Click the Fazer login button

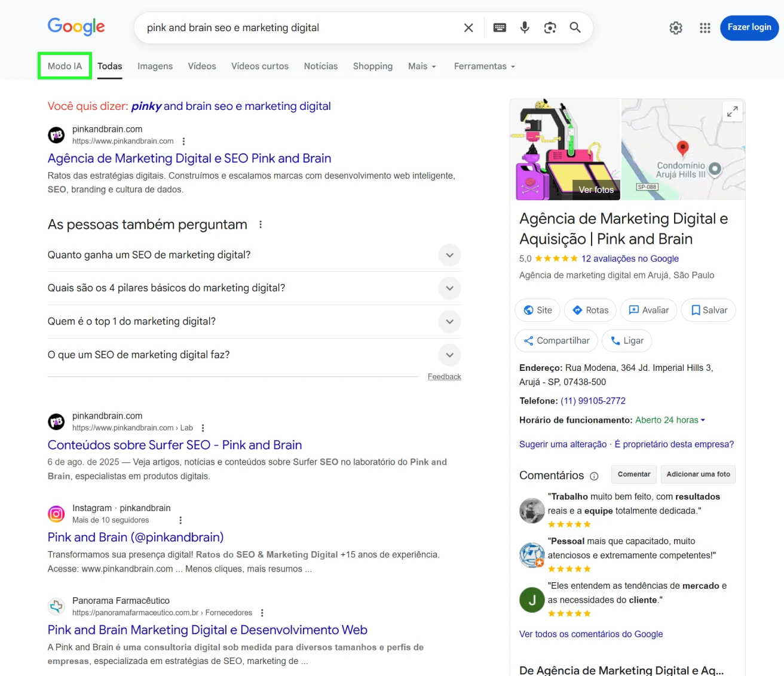pos(749,27)
